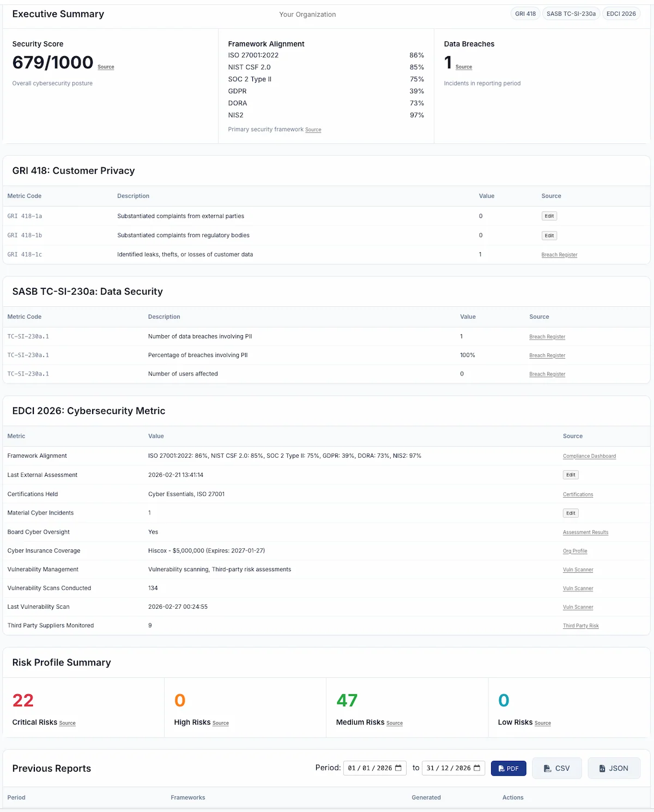Viewport: 654px width, 812px height.
Task: View the Third Party Risk source
Action: (580, 626)
